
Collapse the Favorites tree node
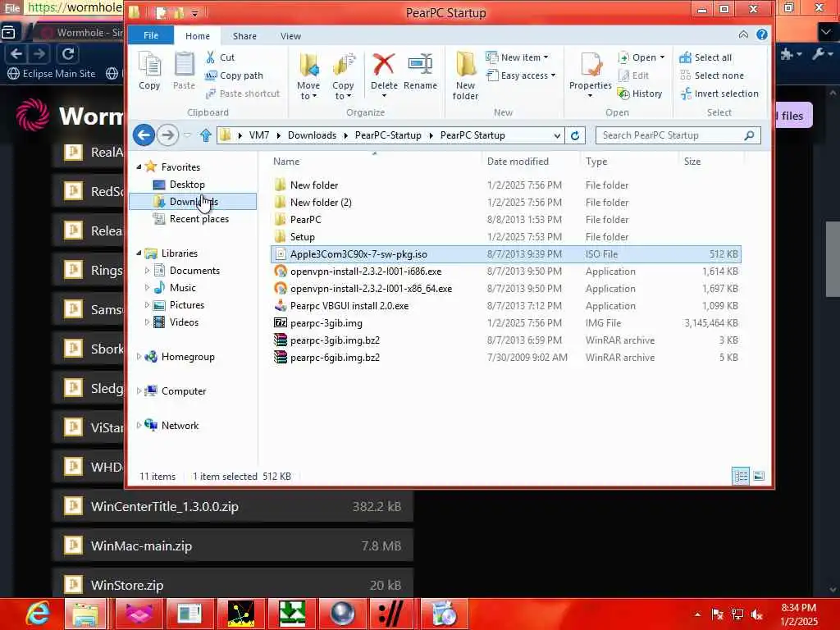coord(139,167)
